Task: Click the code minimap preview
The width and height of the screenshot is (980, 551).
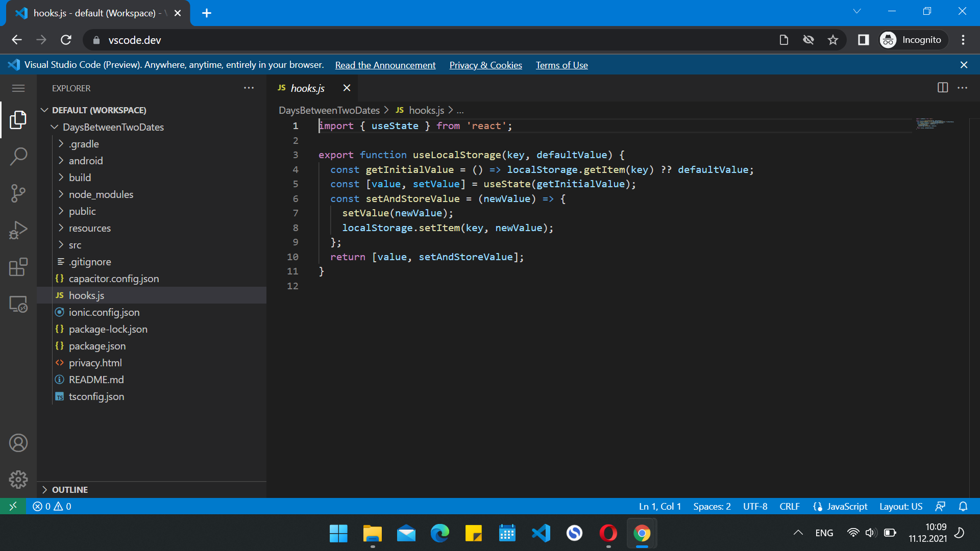Action: click(x=934, y=123)
